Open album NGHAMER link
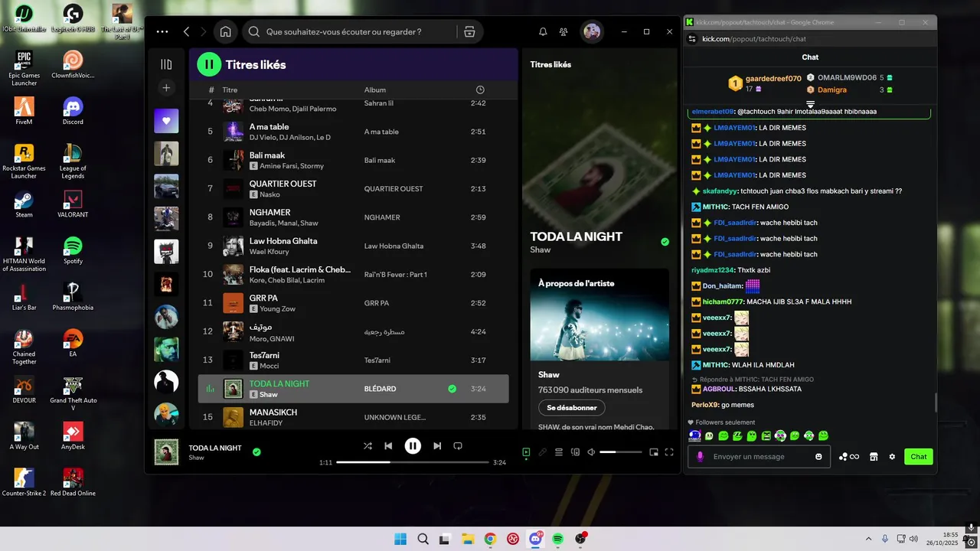 tap(382, 217)
